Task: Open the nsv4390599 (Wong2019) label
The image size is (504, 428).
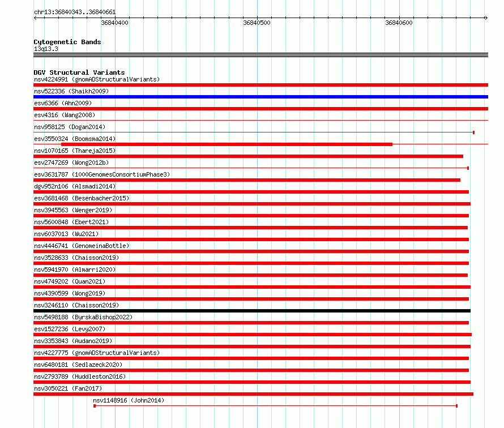Action: pos(70,293)
